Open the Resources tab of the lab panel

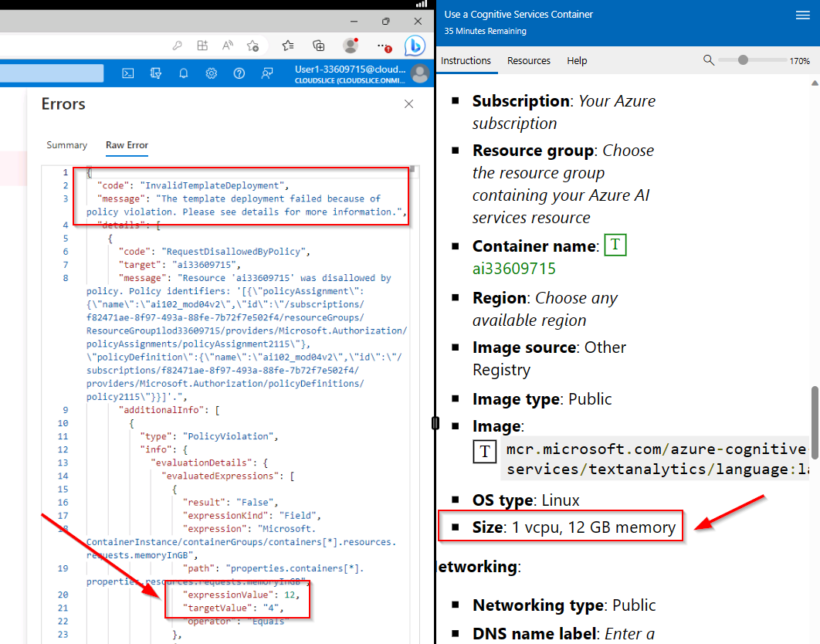point(529,60)
